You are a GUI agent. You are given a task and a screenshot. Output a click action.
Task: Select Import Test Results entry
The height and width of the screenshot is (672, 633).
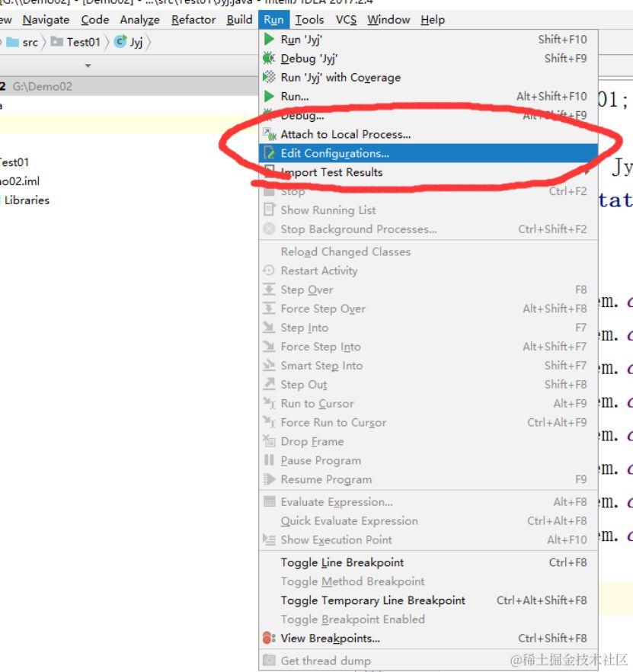[x=428, y=172]
